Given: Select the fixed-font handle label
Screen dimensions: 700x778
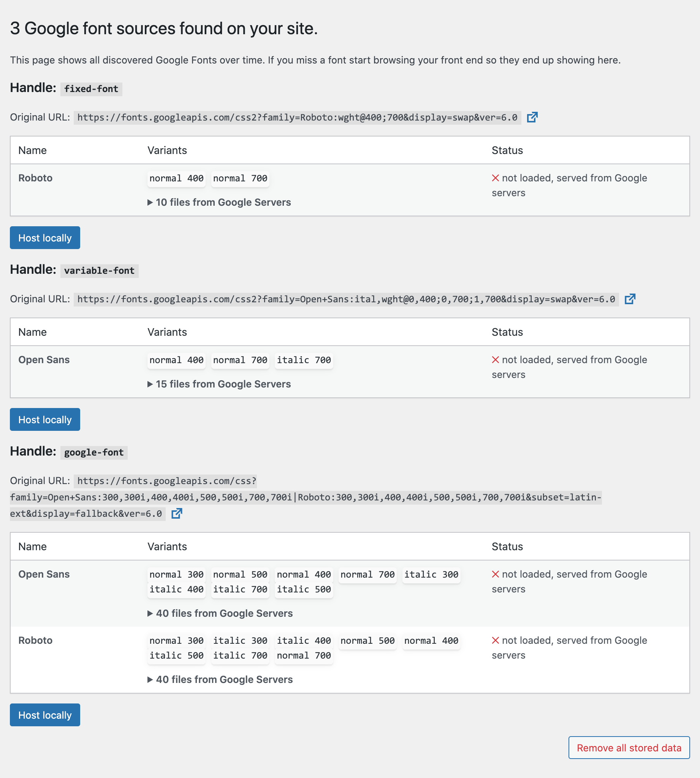Looking at the screenshot, I should coord(91,89).
